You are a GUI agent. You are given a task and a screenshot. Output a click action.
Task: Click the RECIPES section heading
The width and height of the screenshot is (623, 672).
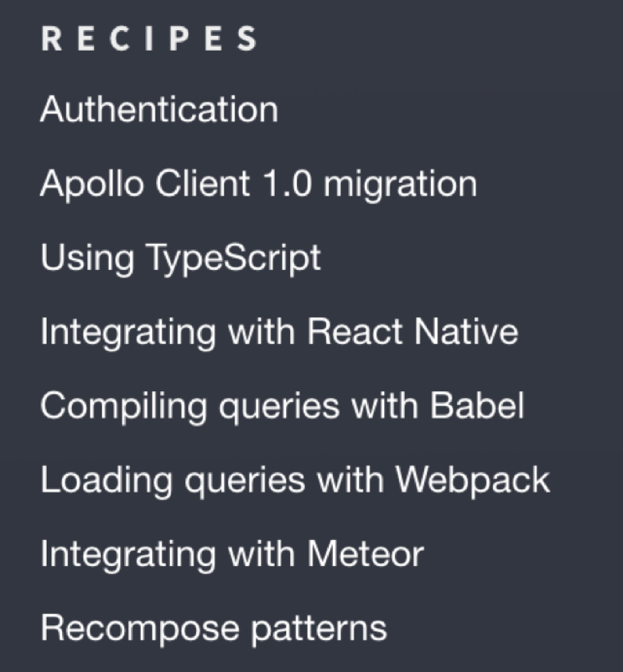pos(149,39)
